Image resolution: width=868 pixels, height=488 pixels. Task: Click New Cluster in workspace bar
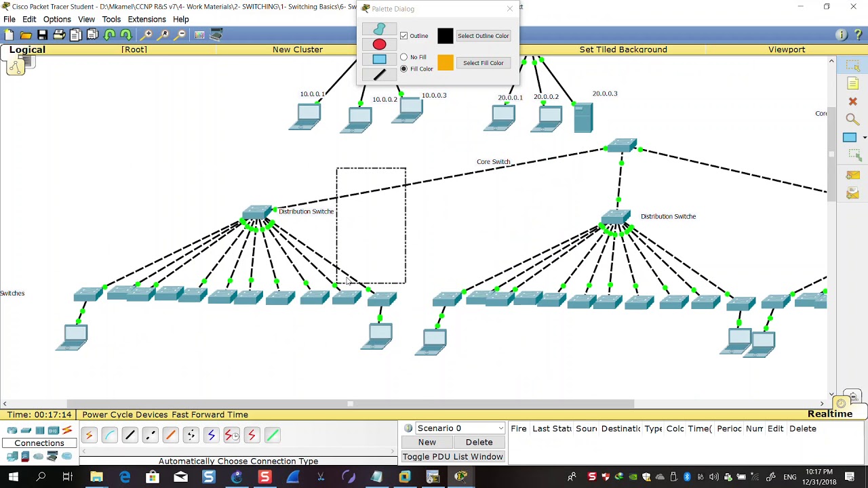pos(298,49)
